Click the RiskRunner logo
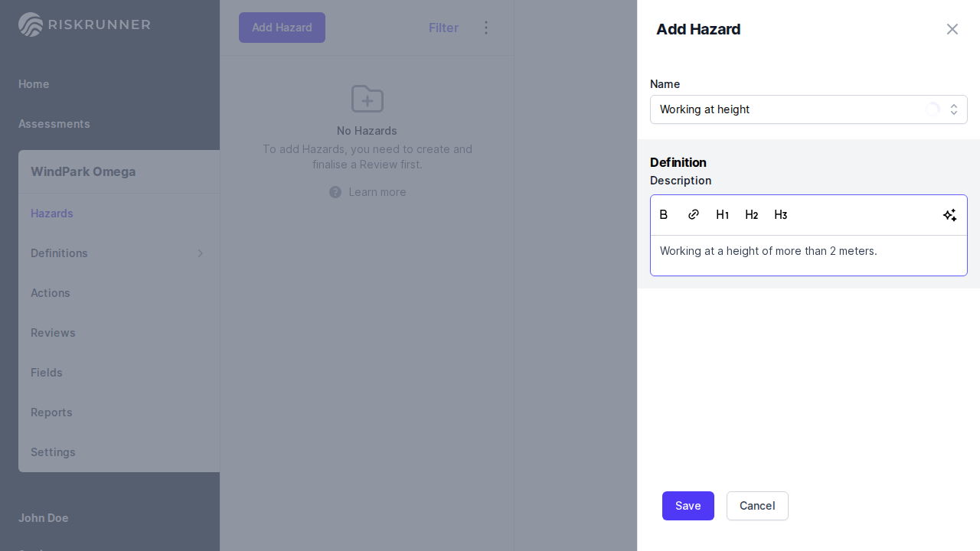This screenshot has height=551, width=980. point(84,24)
